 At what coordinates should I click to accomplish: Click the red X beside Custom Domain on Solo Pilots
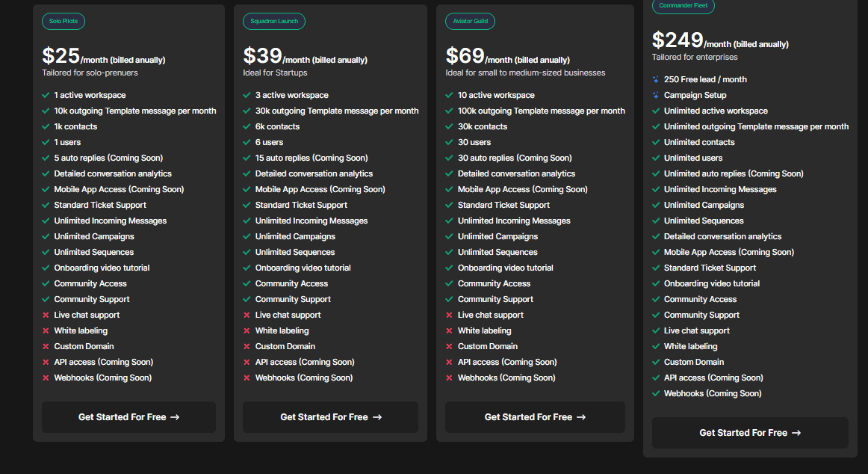45,346
